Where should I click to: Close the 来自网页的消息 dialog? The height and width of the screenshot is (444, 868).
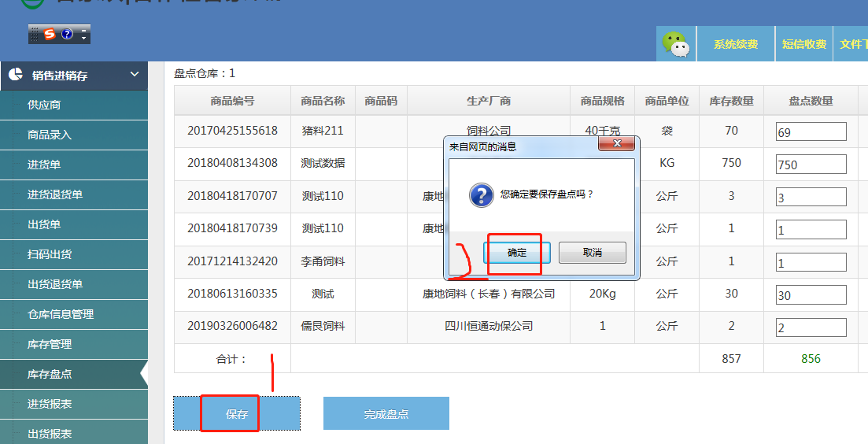[x=617, y=144]
